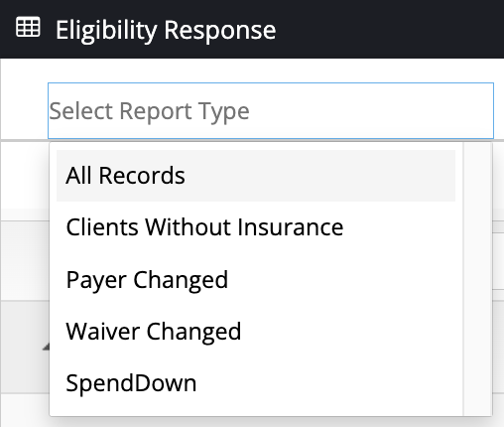Select the Clients Without Insurance option
Viewport: 504px width, 427px height.
(256, 227)
